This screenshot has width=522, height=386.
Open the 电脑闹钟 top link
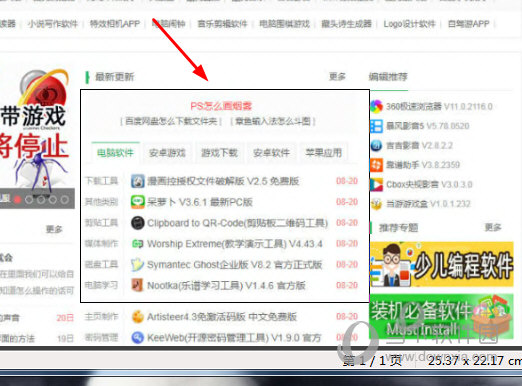click(x=169, y=24)
